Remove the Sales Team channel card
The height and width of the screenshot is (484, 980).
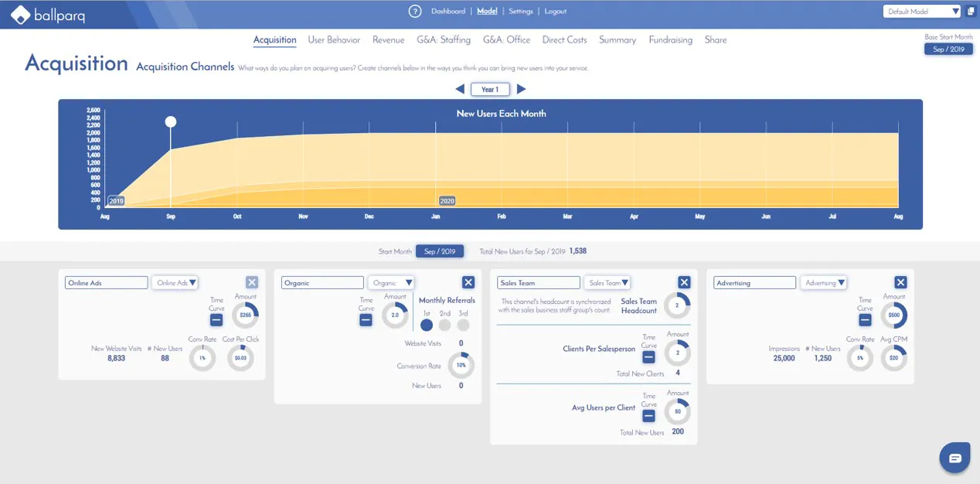click(x=684, y=283)
